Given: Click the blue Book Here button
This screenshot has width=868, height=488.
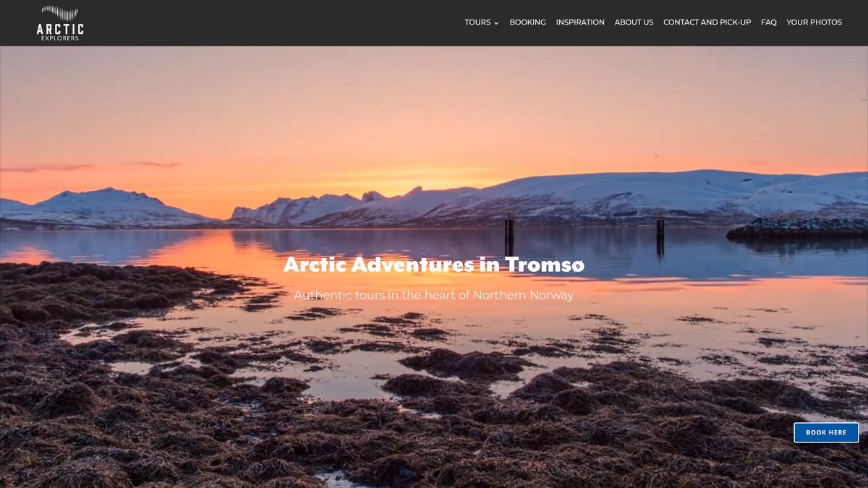Looking at the screenshot, I should coord(826,432).
